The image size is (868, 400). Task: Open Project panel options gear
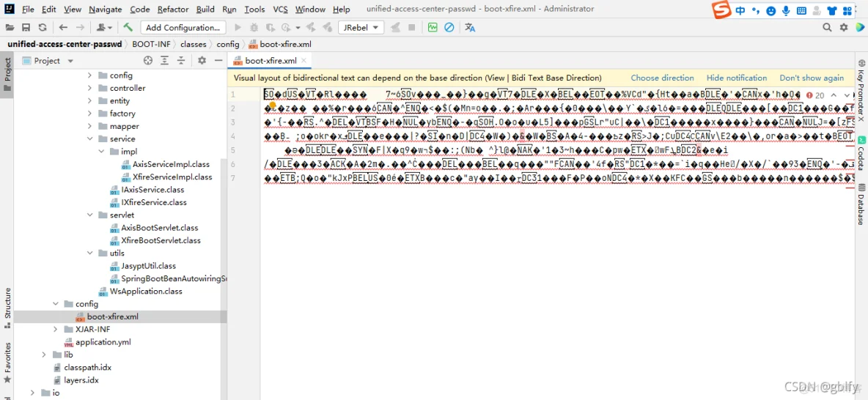202,61
